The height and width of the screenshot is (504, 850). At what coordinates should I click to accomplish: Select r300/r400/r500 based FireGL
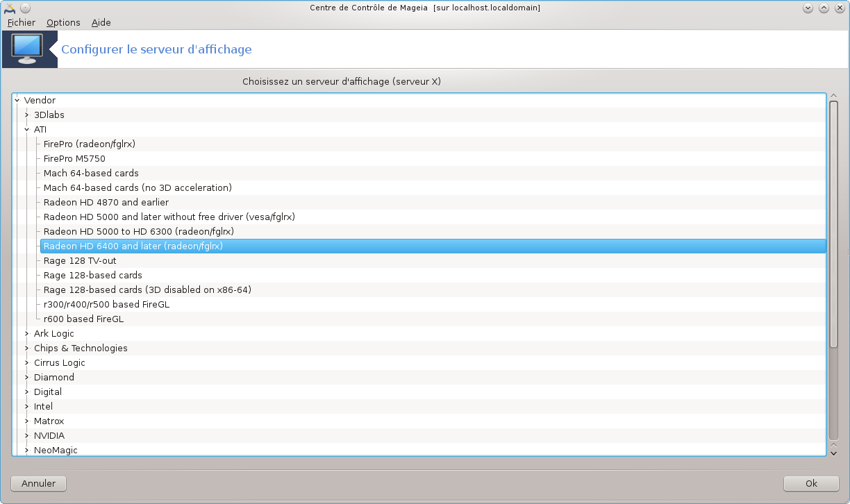pyautogui.click(x=106, y=305)
